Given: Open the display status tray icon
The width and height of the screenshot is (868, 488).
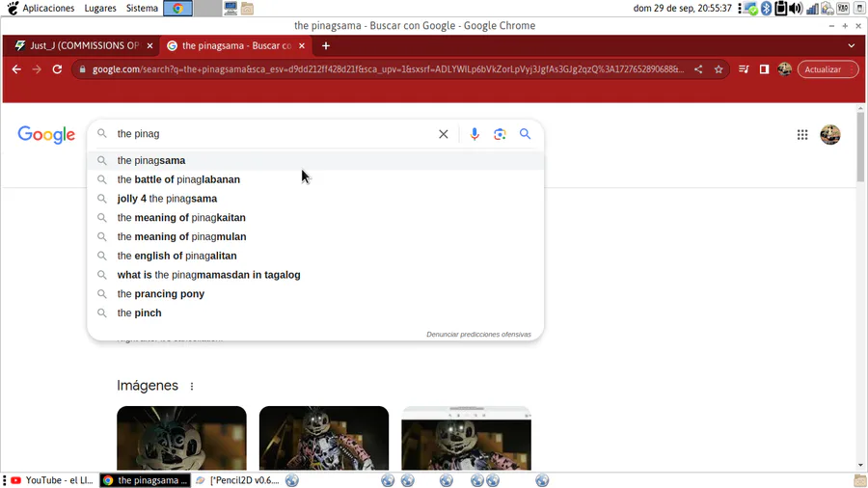Looking at the screenshot, I should 749,9.
